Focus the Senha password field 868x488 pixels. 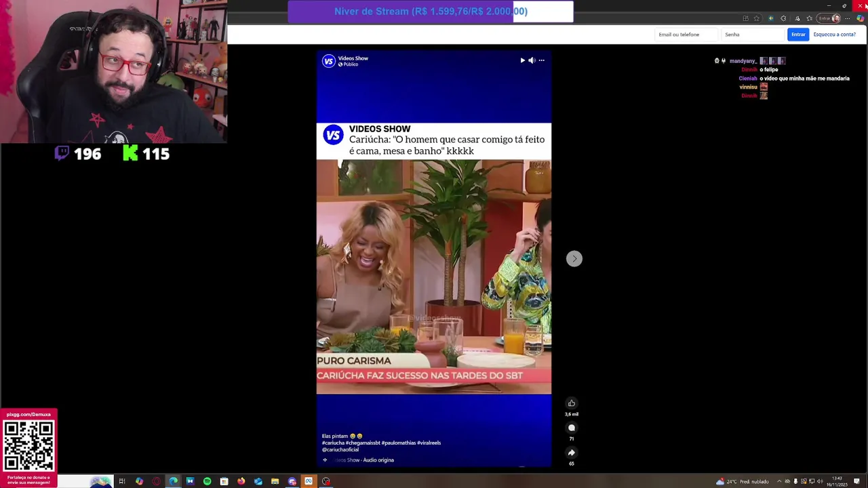[x=753, y=35]
